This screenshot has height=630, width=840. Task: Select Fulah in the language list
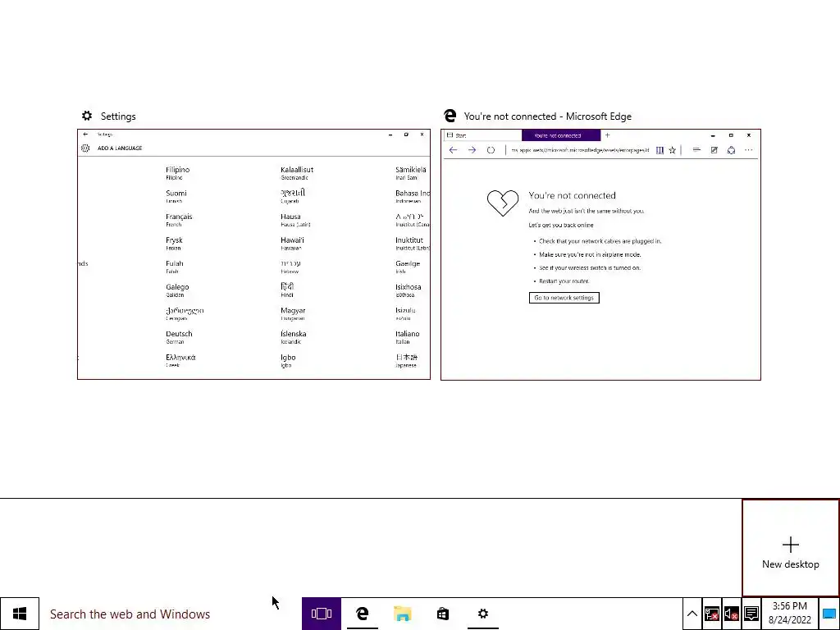175,267
